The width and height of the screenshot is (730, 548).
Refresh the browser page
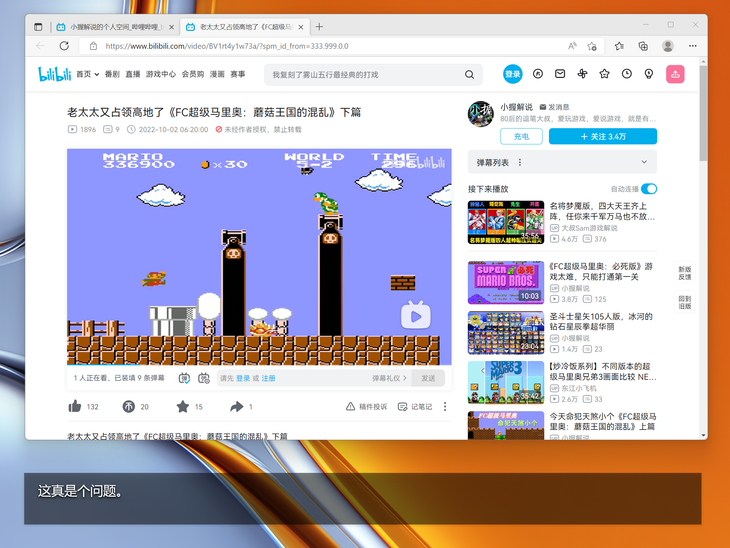[64, 46]
